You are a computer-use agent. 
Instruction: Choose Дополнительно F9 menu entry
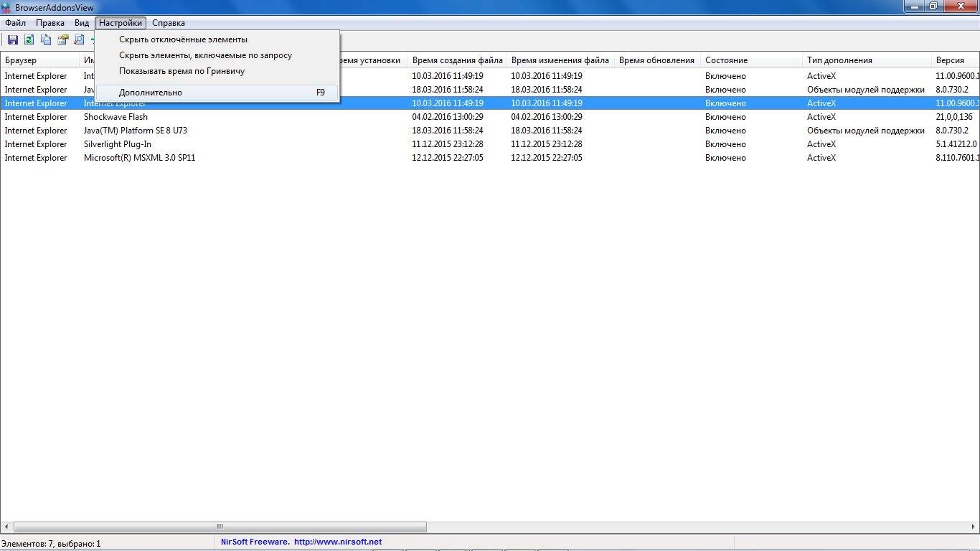pos(217,93)
